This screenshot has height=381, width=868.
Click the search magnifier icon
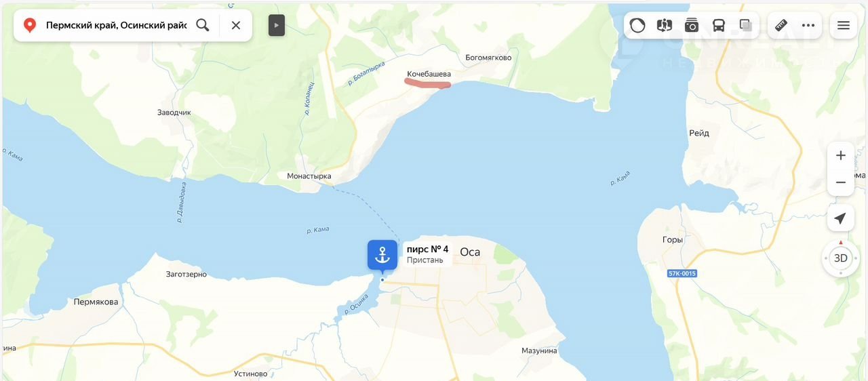pos(202,25)
